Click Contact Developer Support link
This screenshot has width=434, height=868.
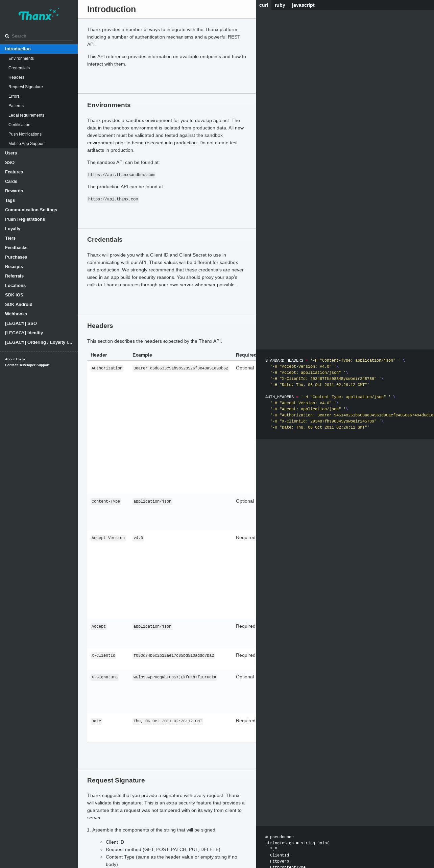pyautogui.click(x=27, y=365)
